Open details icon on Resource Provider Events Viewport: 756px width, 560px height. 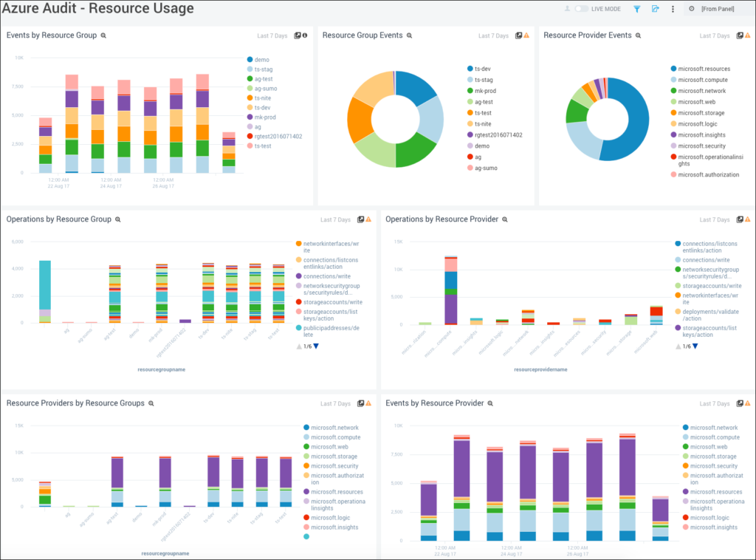[x=740, y=35]
